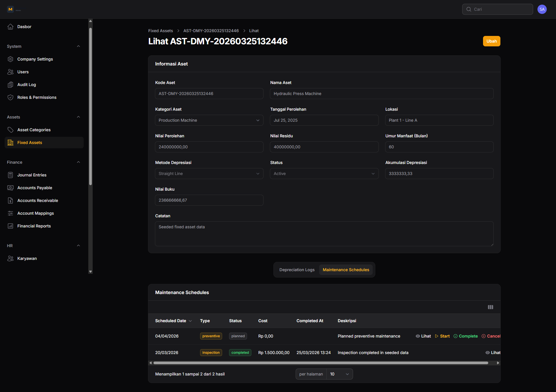The image size is (556, 392).
Task: Click the Cari search field
Action: 498,9
